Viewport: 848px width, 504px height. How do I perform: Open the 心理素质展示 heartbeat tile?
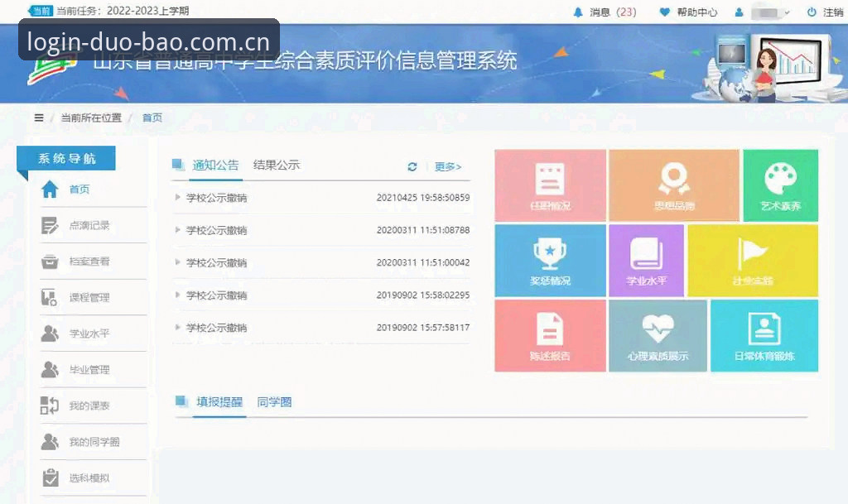[658, 335]
